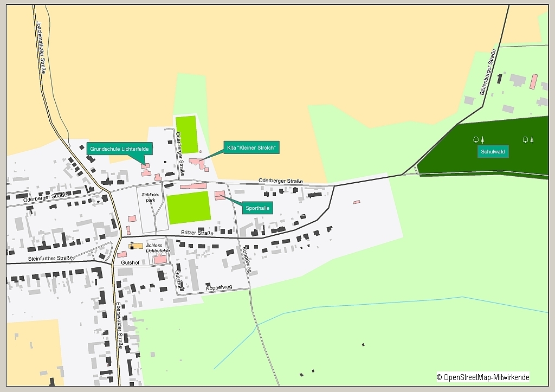Click the Sporthalle label
Screen dimensions: 555x392
pyautogui.click(x=257, y=208)
